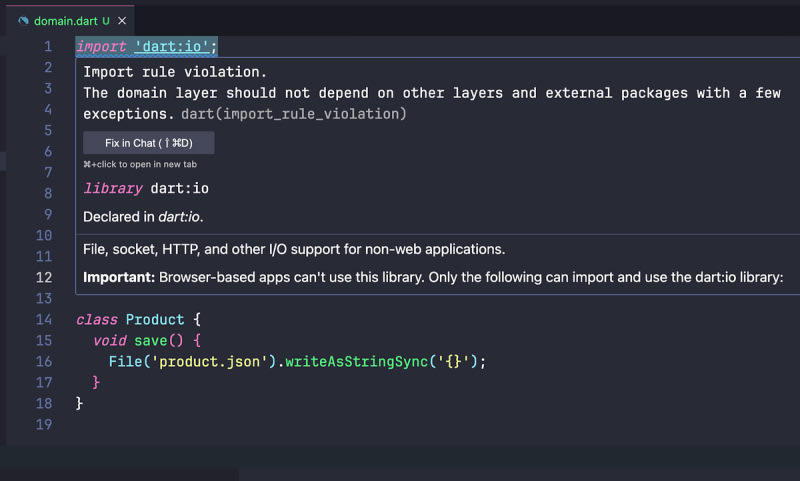This screenshot has width=800, height=481.
Task: Click the File constructor call on line 16
Action: point(125,362)
